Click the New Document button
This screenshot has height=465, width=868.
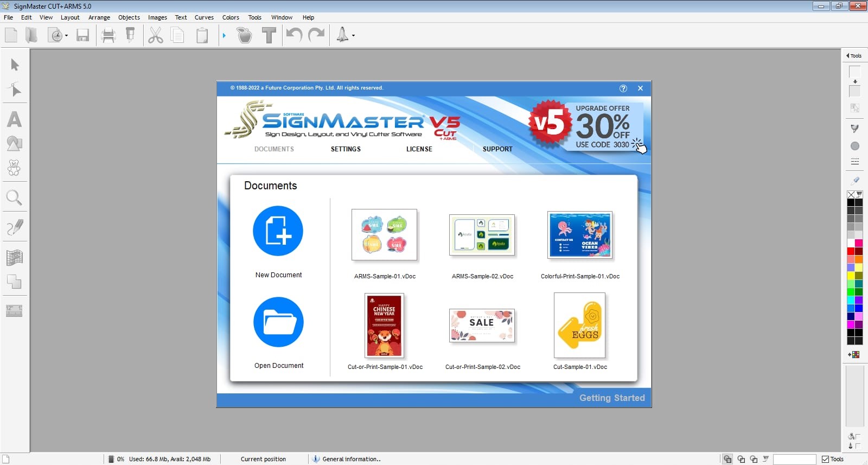278,231
